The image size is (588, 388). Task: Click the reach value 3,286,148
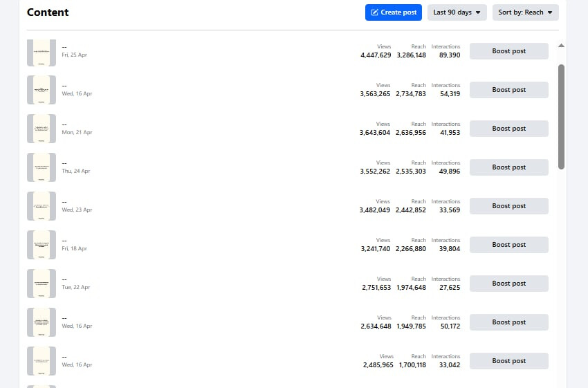coord(412,55)
